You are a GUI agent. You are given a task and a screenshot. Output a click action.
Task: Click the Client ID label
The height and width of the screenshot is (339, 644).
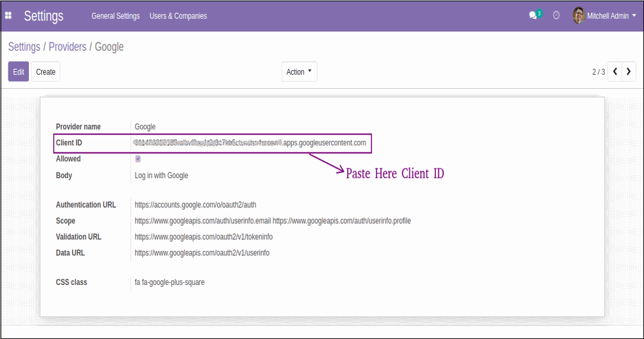coord(69,143)
